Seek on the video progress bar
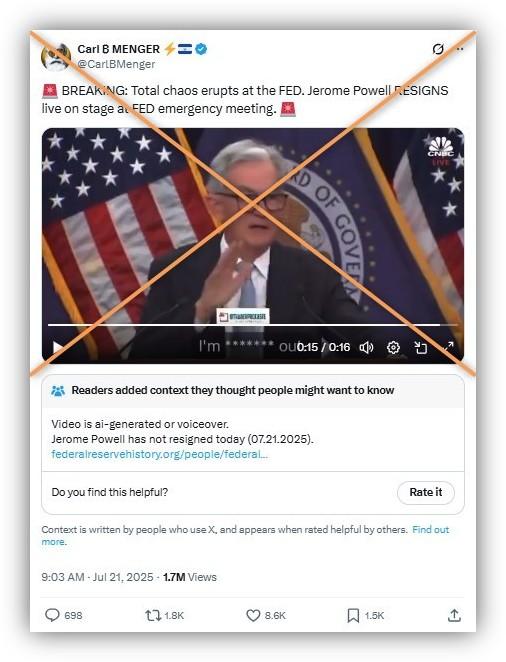 click(253, 325)
